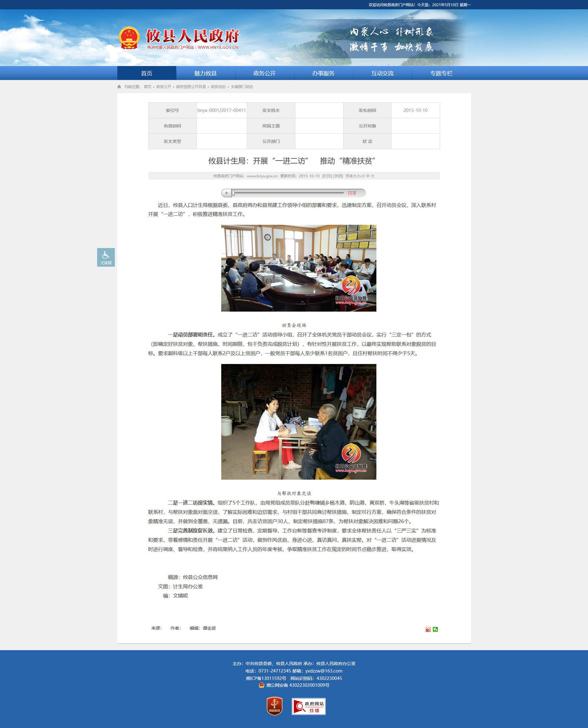Viewport: 588px width, 728px height.
Task: Click the [关闭] close link
Action: 338,176
